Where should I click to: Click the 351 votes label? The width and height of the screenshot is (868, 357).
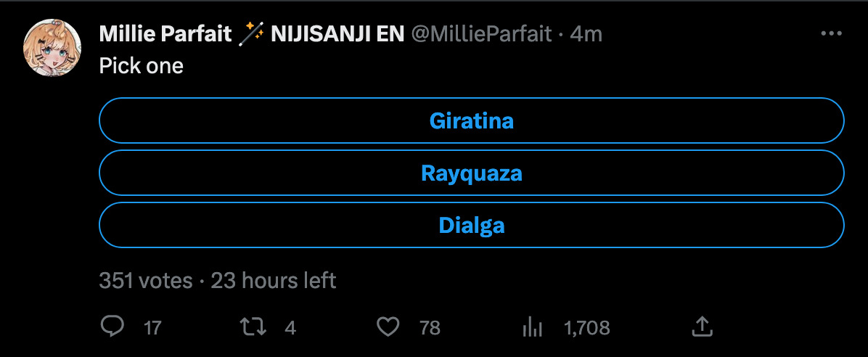tap(146, 281)
